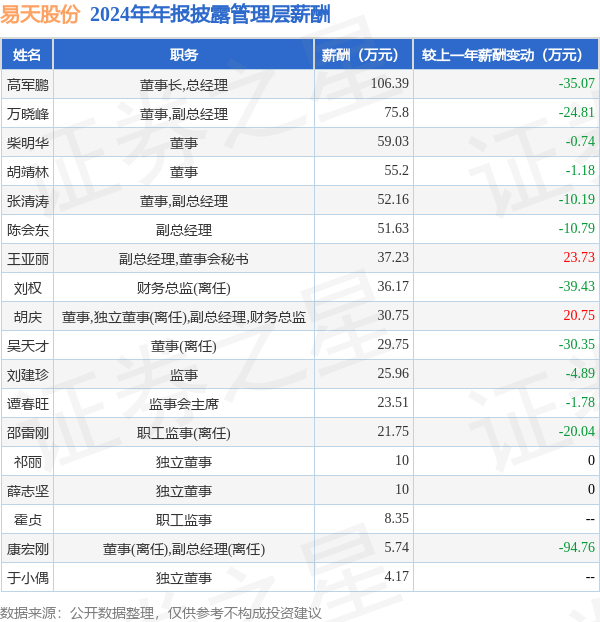Select the name 霍贞
600x622 pixels.
[x=28, y=520]
